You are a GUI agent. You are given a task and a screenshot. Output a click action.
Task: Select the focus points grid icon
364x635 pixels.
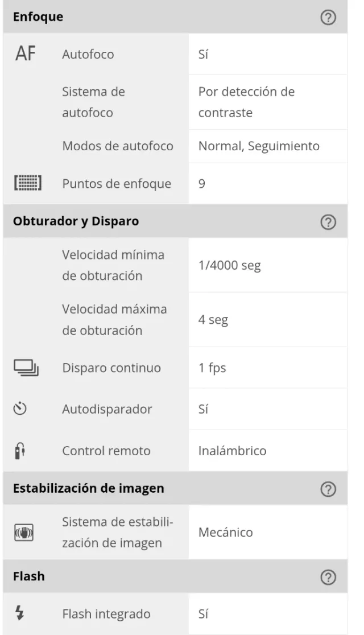click(27, 184)
